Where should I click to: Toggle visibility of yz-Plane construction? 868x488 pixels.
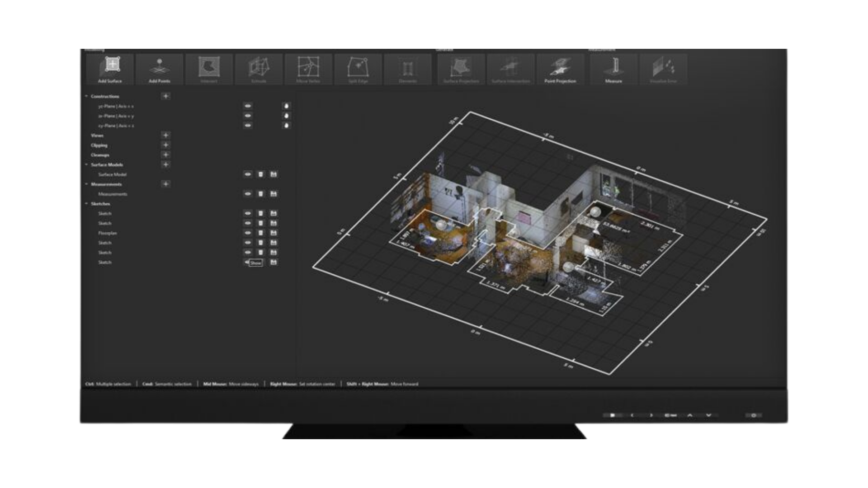pyautogui.click(x=248, y=106)
